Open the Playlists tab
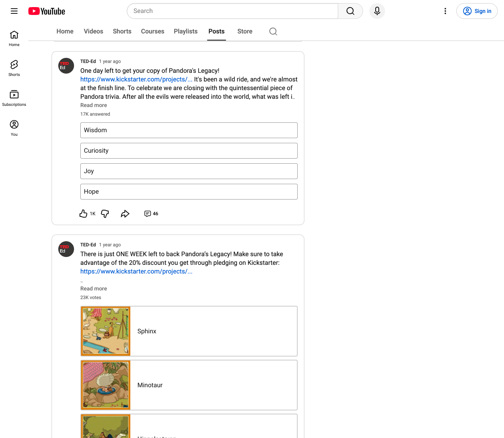Screen dimensions: 504x438 coord(186,31)
